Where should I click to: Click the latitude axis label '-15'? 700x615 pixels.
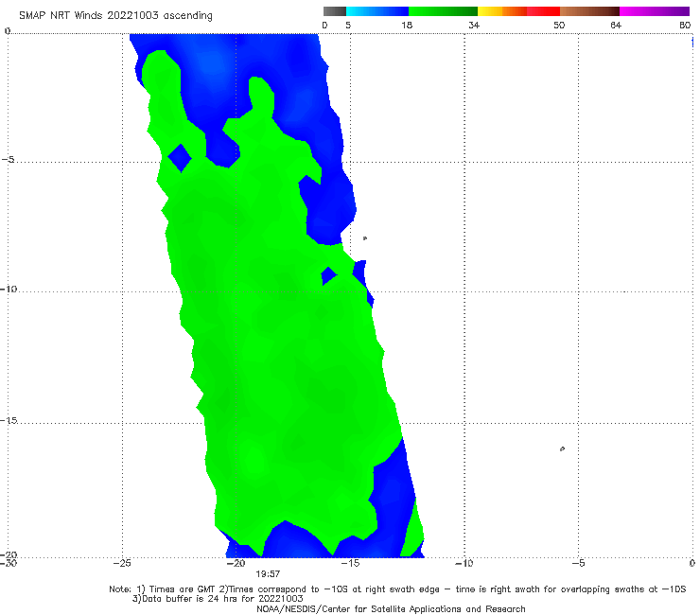[9, 420]
